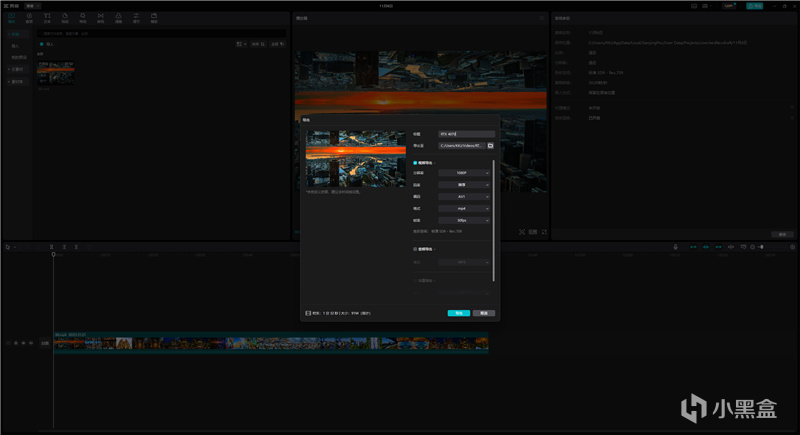Click the title input field in export dialog
Screen dimensions: 800x435
[466, 134]
